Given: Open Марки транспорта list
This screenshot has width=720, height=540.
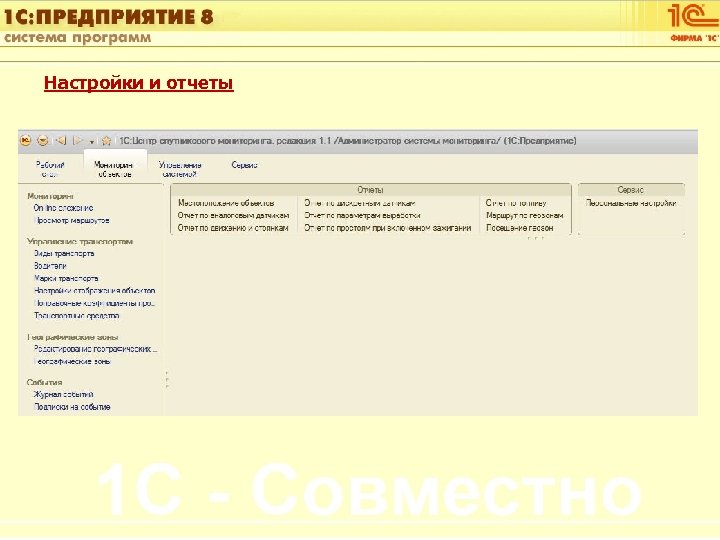Looking at the screenshot, I should pos(66,278).
